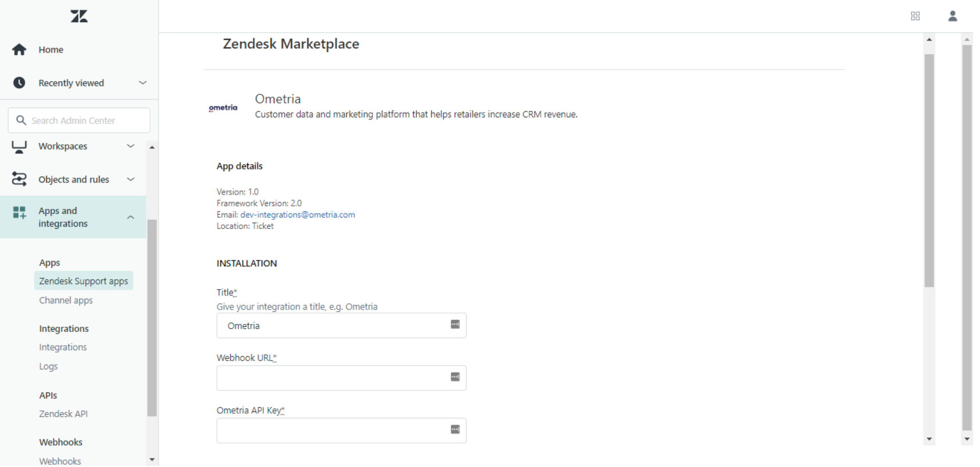Click the Apps section label in sidebar
The height and width of the screenshot is (467, 980).
pyautogui.click(x=49, y=263)
